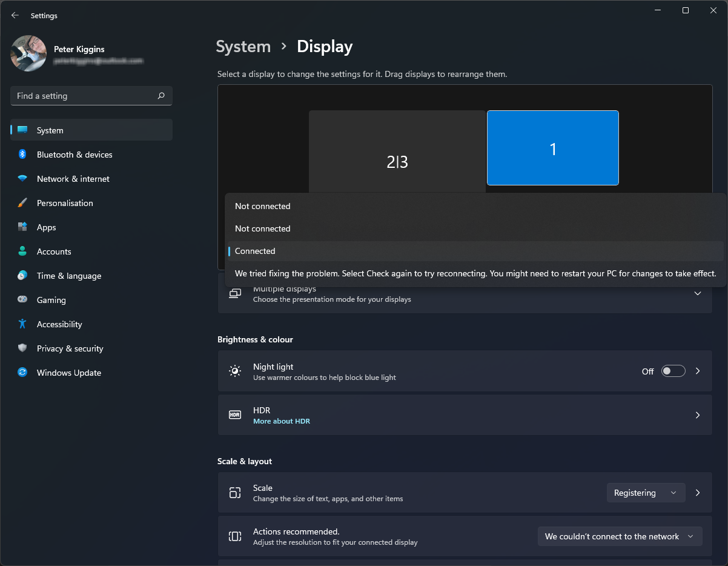
Task: Open the Apps section icon
Action: coord(22,227)
